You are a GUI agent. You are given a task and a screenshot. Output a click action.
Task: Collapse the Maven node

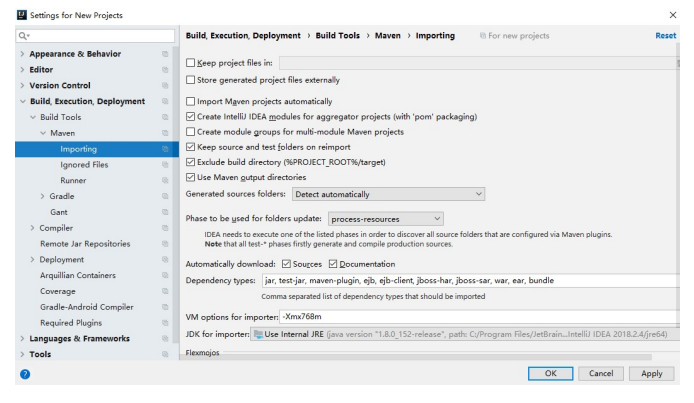coord(43,133)
